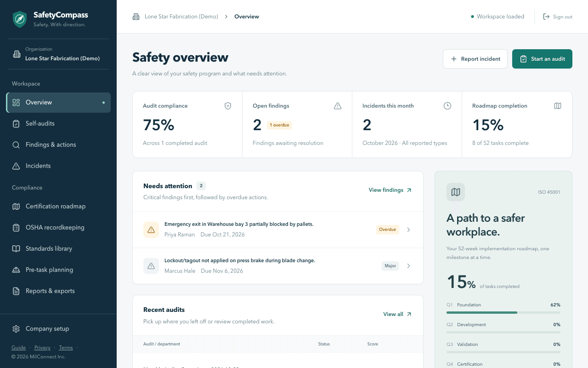The height and width of the screenshot is (368, 588).
Task: Open the lockout/tagout finding chevron
Action: point(409,266)
